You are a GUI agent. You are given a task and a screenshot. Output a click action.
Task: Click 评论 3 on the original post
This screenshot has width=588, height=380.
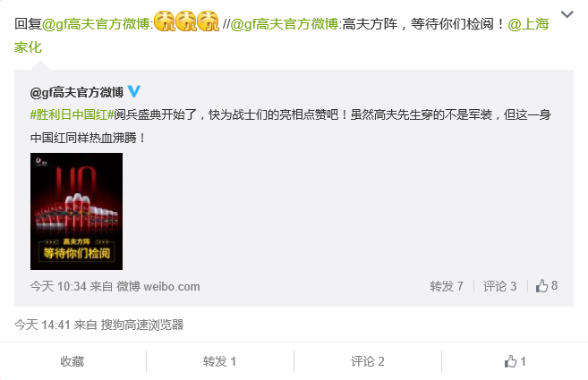(500, 286)
